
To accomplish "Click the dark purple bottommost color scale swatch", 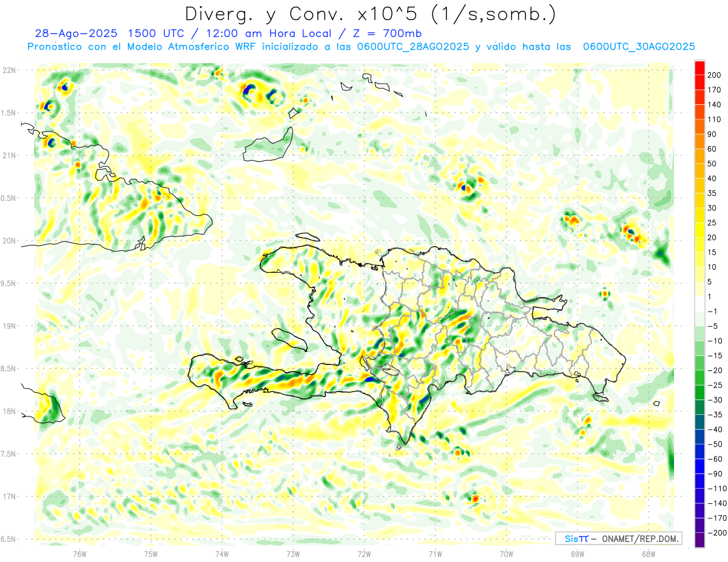I will tap(699, 540).
